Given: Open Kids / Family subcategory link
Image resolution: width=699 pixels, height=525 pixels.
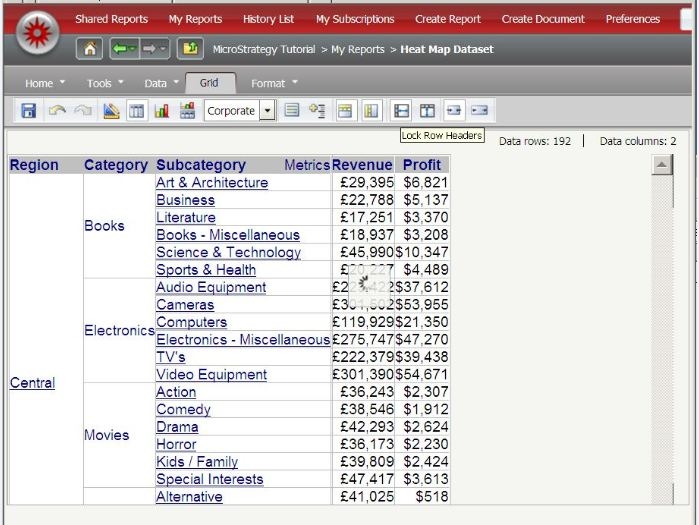Looking at the screenshot, I should 197,461.
